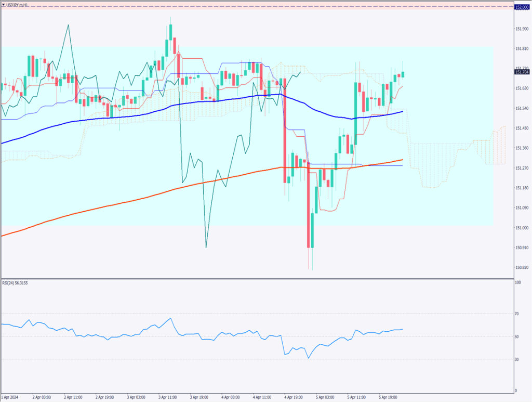Click the 150.820 price scale label

(x=522, y=267)
